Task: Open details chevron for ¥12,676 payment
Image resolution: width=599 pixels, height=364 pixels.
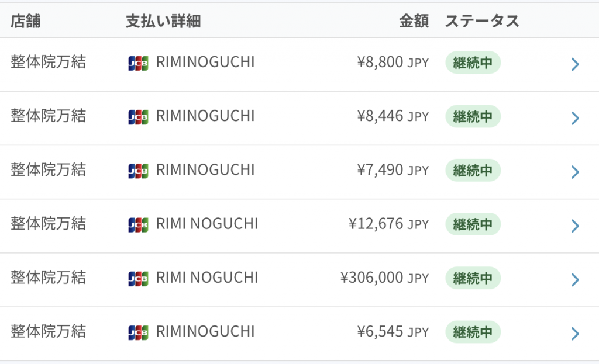Action: point(576,226)
